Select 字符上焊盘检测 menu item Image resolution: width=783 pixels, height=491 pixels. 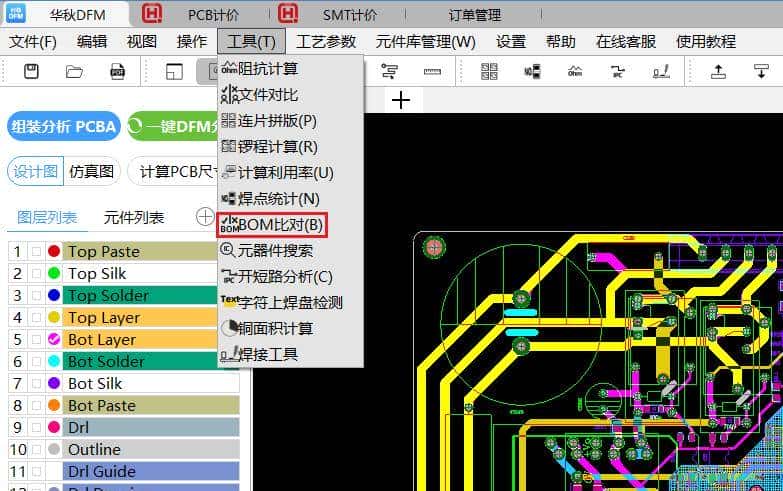coord(290,302)
